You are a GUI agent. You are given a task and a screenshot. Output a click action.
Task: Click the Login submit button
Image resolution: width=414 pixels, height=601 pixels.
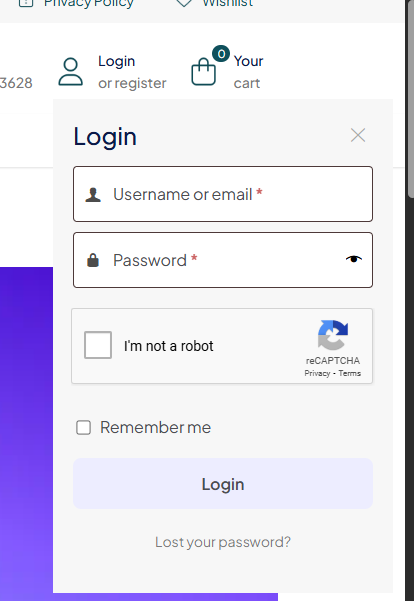223,484
